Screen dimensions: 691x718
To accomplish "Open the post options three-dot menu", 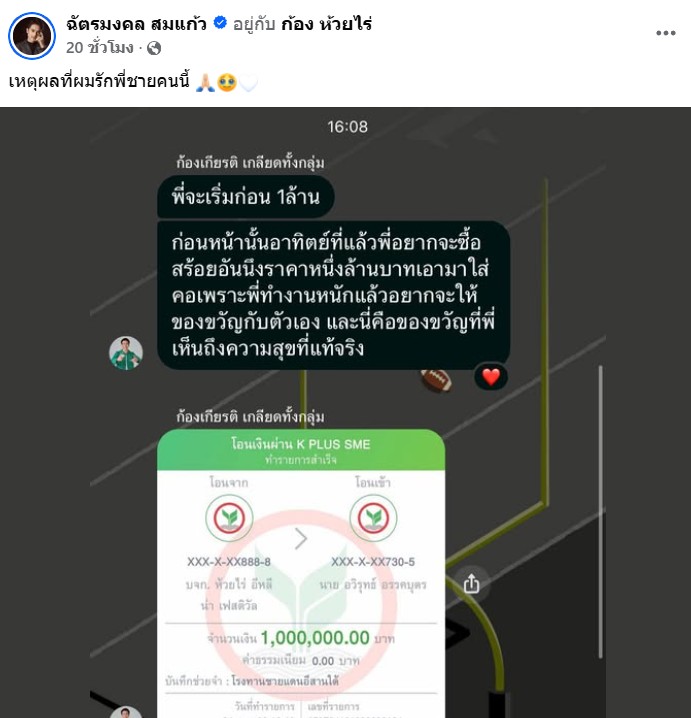I will pos(665,33).
